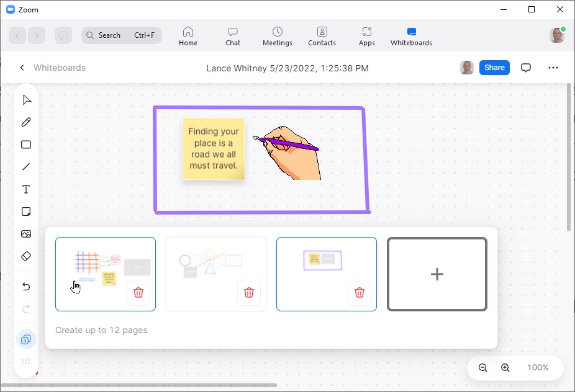Pick the Pen drawing tool
Image resolution: width=575 pixels, height=392 pixels.
click(26, 122)
